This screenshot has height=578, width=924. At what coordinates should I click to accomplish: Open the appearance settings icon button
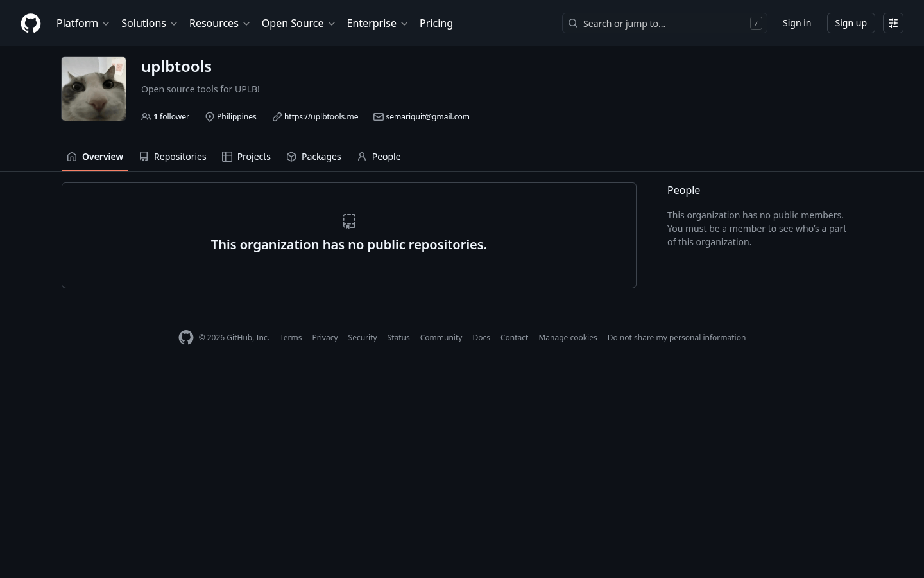[x=893, y=23]
